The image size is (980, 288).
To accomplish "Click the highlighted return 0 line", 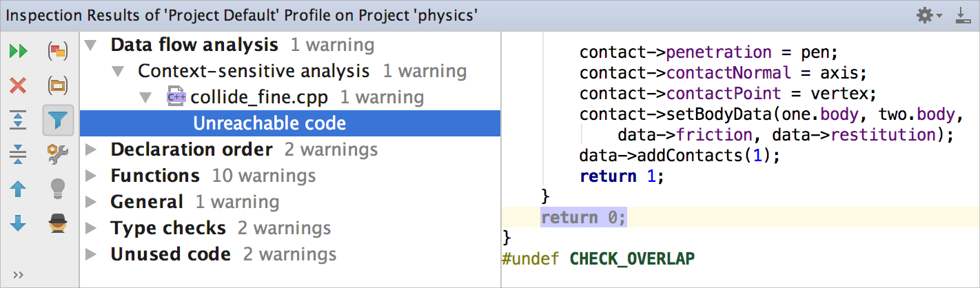I will (x=584, y=218).
